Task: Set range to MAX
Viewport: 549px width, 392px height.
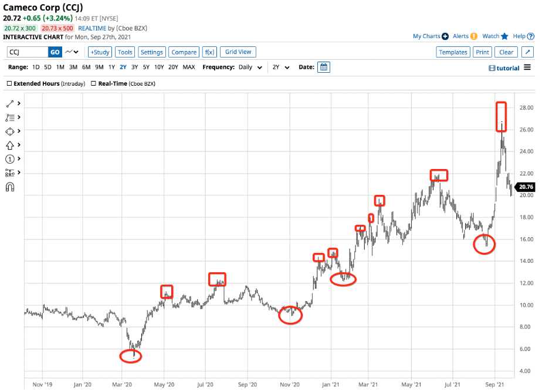Action: coord(189,67)
